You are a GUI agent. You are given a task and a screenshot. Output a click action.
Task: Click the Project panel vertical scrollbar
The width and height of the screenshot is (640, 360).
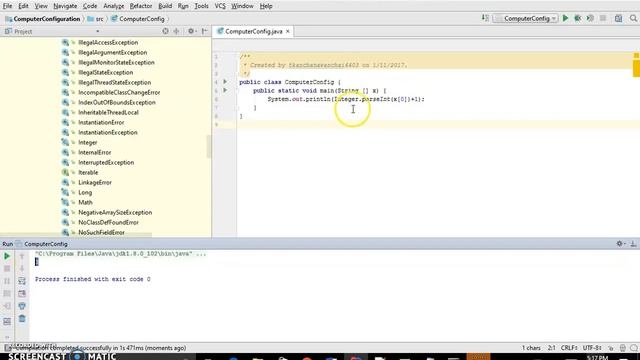click(209, 146)
